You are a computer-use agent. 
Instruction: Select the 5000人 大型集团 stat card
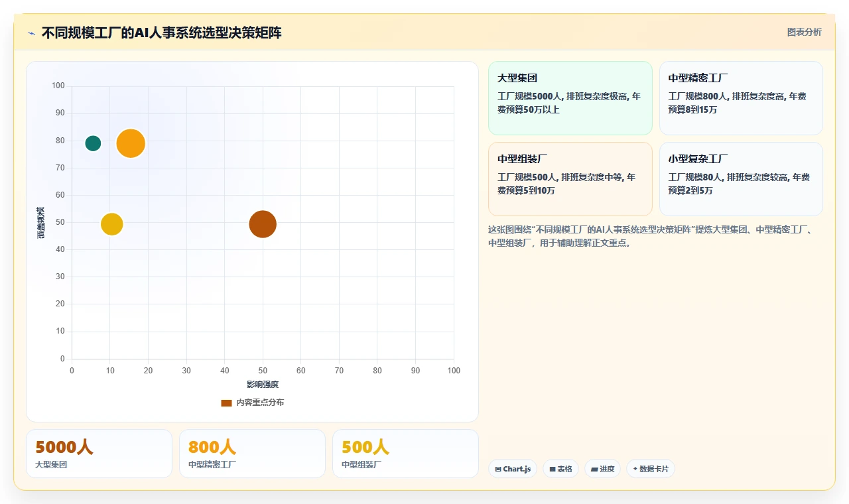coord(99,454)
